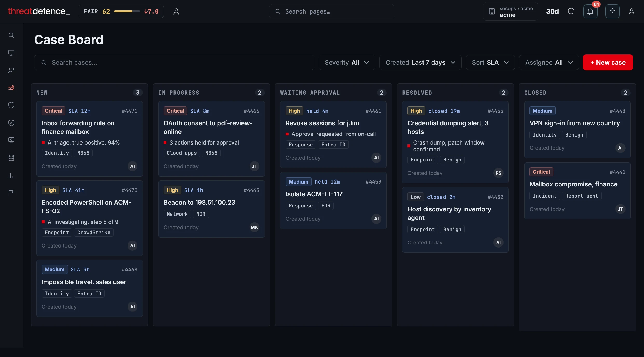Click the 30d time range selector
Screen dimensions: 644x357
tap(552, 11)
